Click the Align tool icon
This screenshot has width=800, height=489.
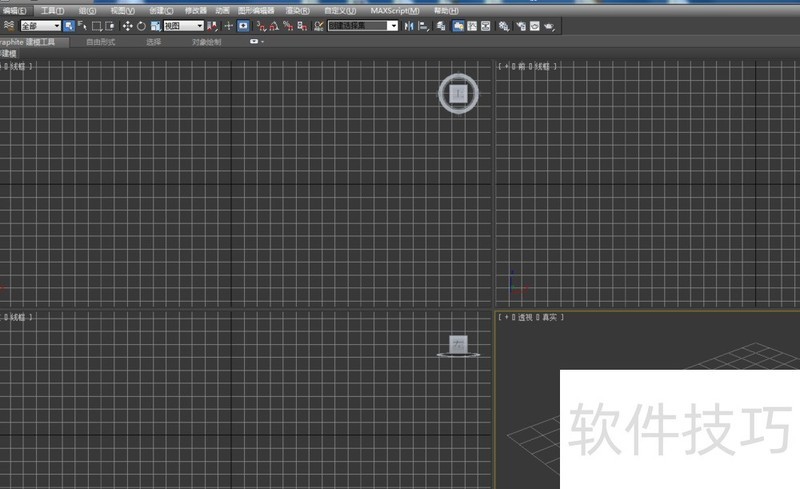(423, 25)
